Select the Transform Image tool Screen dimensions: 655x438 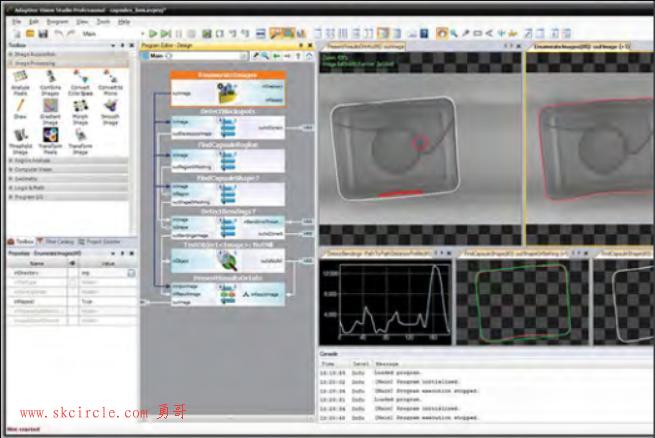pos(80,141)
